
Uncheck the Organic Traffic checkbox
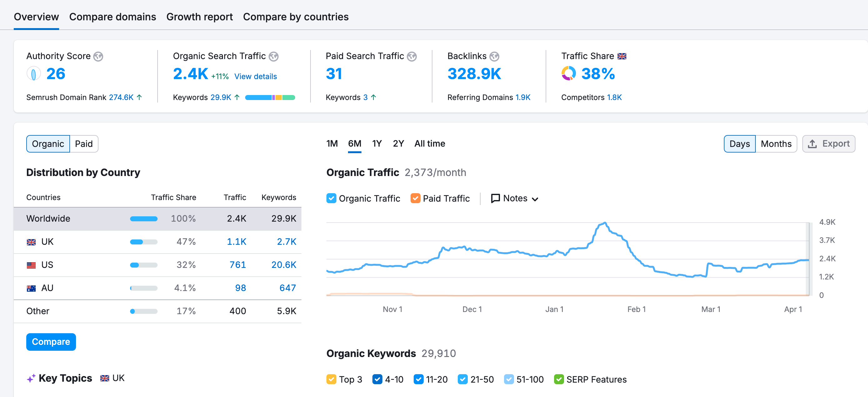tap(331, 198)
